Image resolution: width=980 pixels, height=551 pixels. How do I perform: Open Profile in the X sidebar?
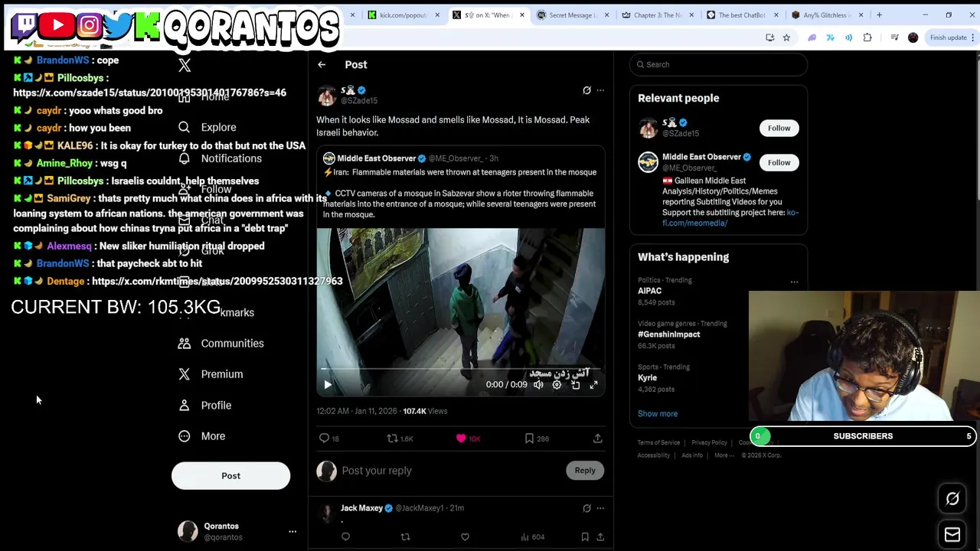[x=216, y=406]
